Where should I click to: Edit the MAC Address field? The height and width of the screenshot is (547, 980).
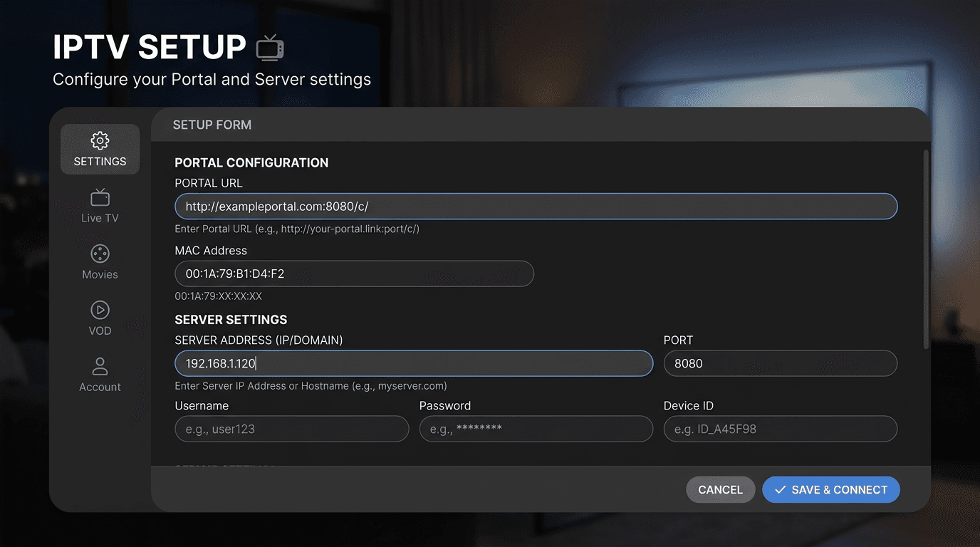click(354, 273)
